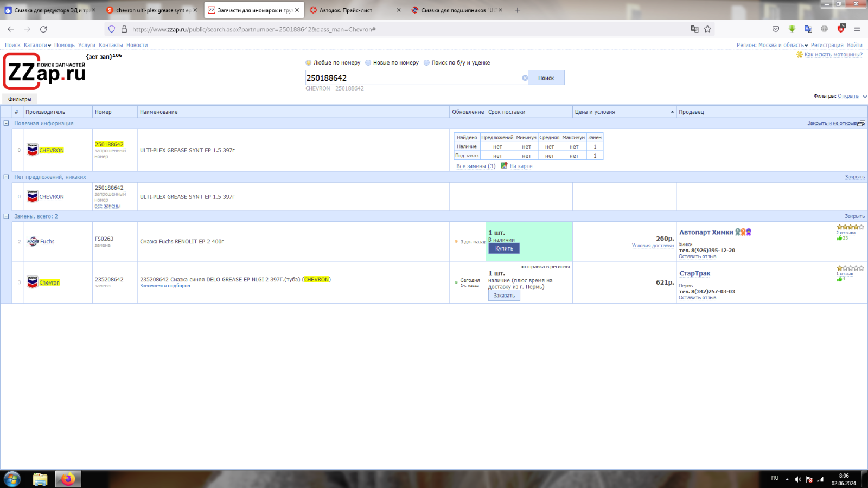Reload the current page
The width and height of the screenshot is (868, 488).
click(43, 29)
